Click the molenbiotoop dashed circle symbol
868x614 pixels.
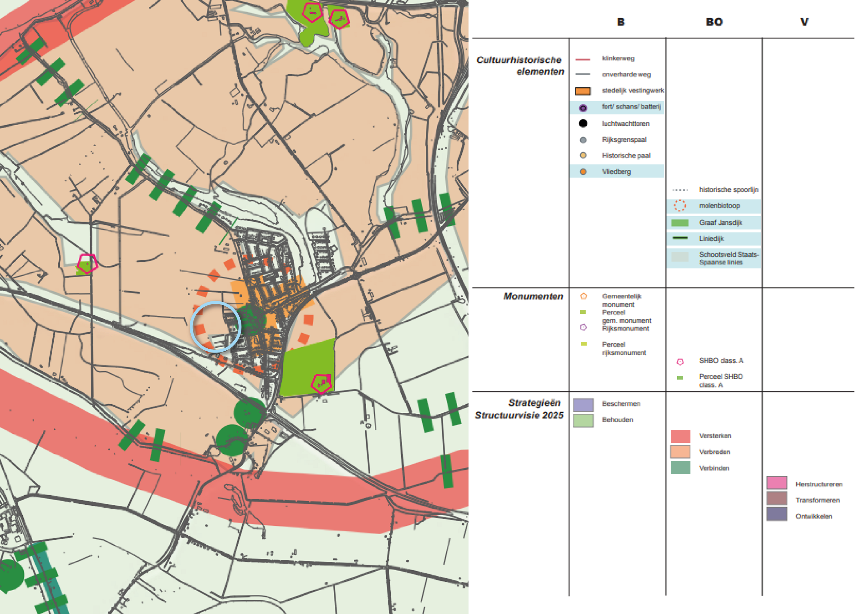click(680, 206)
